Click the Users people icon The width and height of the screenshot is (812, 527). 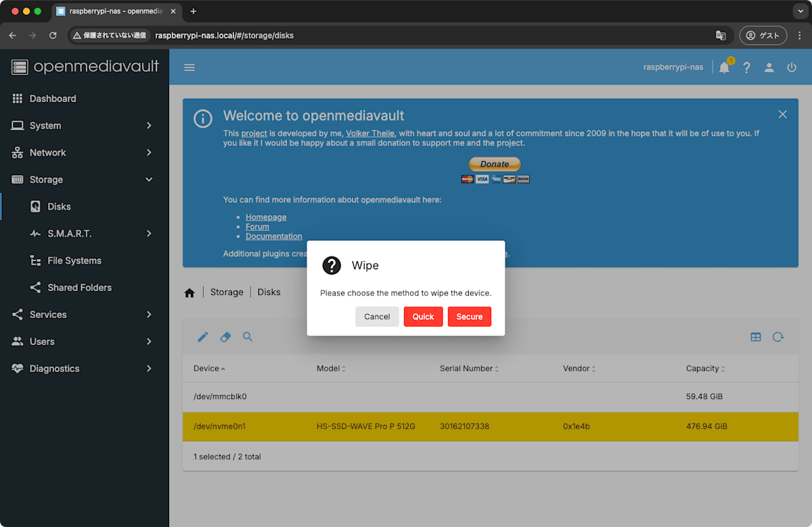tap(18, 342)
